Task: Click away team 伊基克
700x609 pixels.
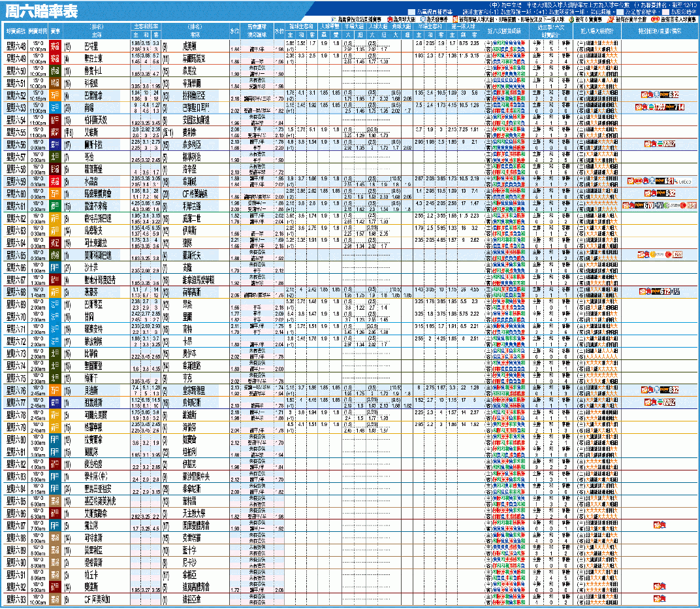Action: 189,464
